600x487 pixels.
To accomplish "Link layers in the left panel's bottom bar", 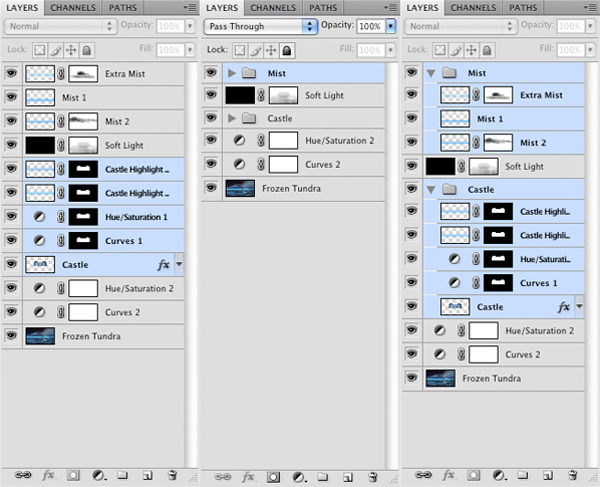I will [23, 475].
